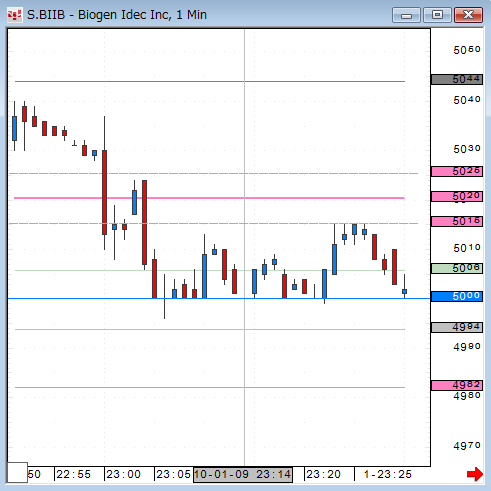
Task: Select the light gray 4994 price label
Action: point(457,327)
